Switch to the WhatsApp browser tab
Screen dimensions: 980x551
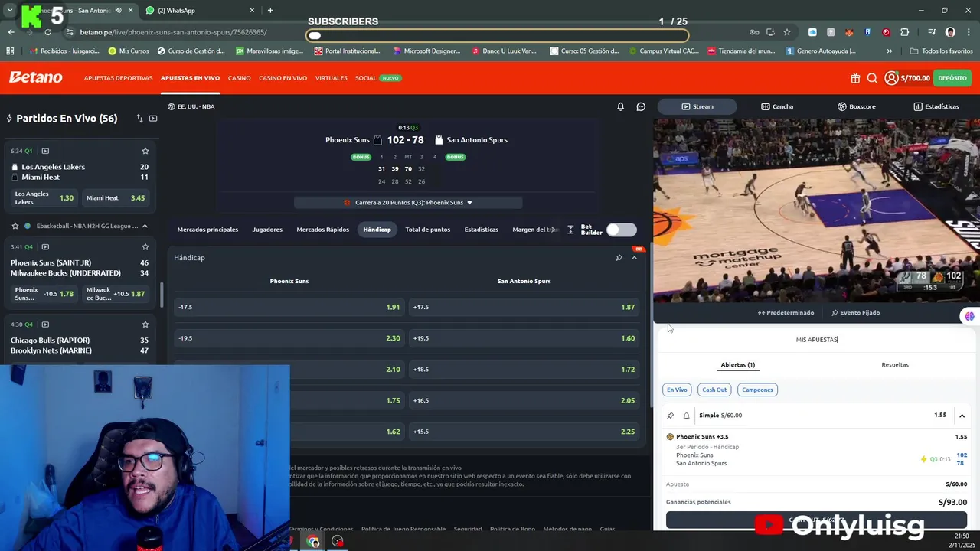(201, 11)
